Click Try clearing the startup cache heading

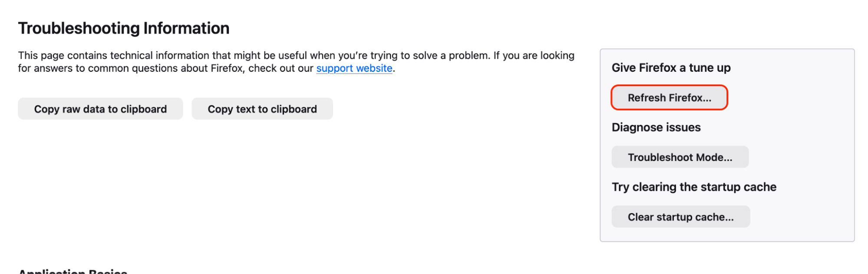(x=694, y=187)
